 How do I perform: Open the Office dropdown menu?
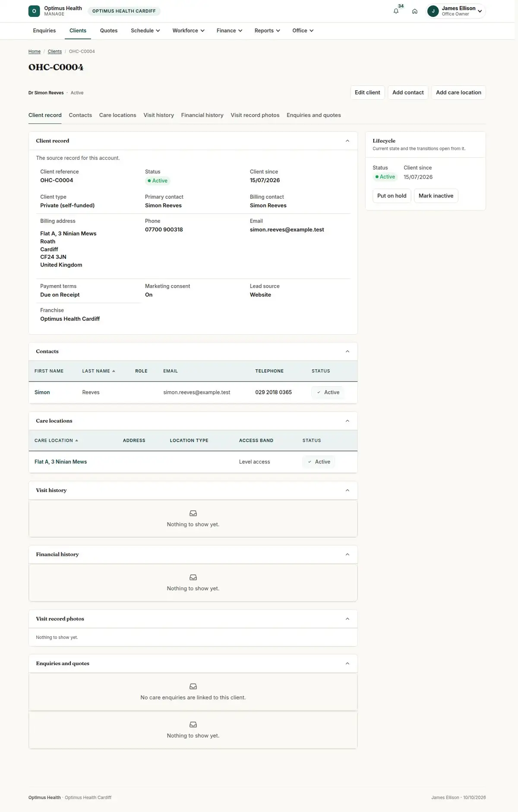click(x=303, y=31)
